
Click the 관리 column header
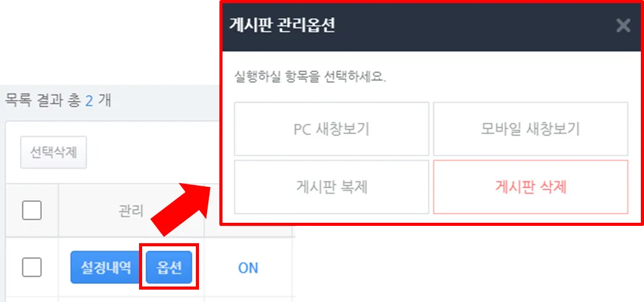point(131,210)
